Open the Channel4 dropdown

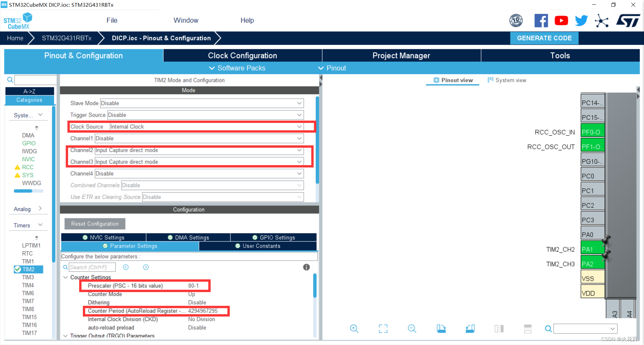point(199,174)
